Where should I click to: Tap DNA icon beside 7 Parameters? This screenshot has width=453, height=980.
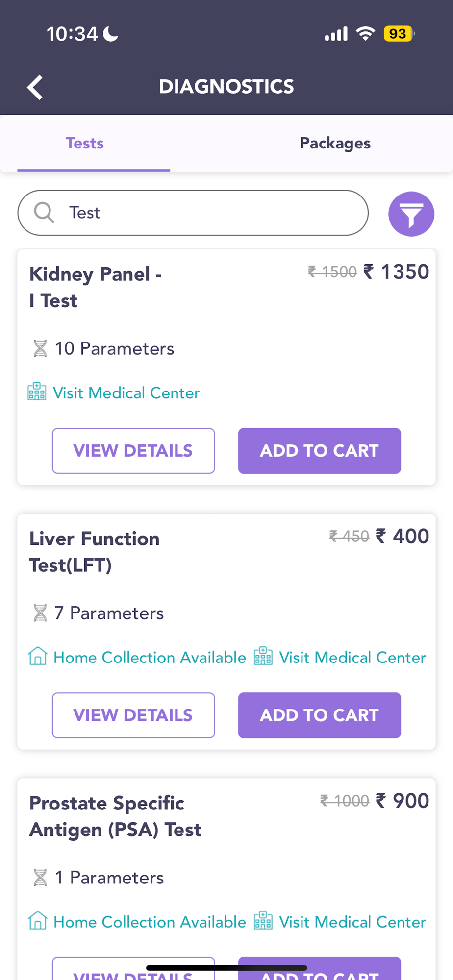click(x=40, y=613)
